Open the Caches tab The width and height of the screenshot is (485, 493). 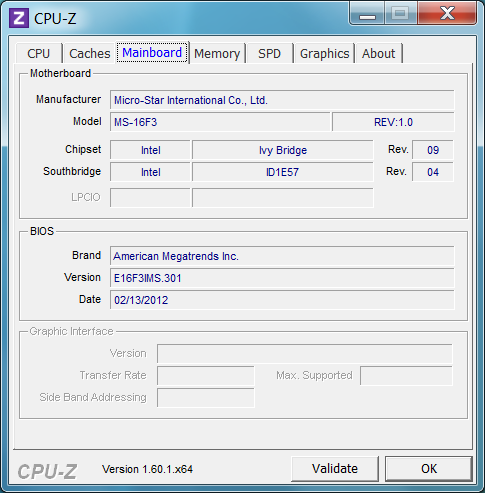(90, 53)
